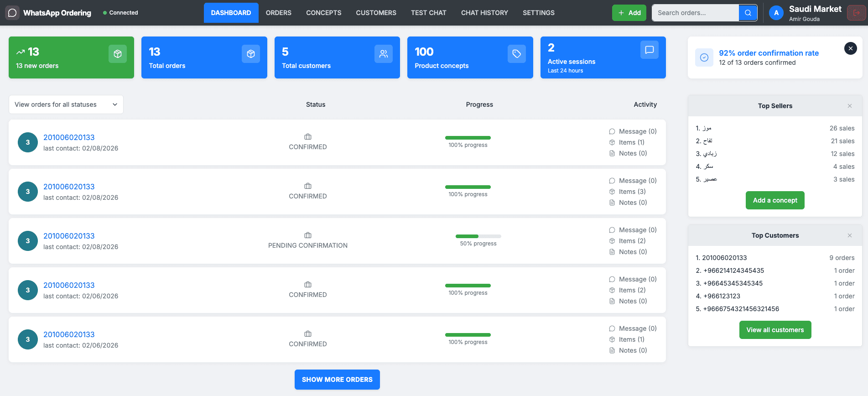
Task: Click SHOW MORE ORDERS button
Action: pyautogui.click(x=337, y=380)
